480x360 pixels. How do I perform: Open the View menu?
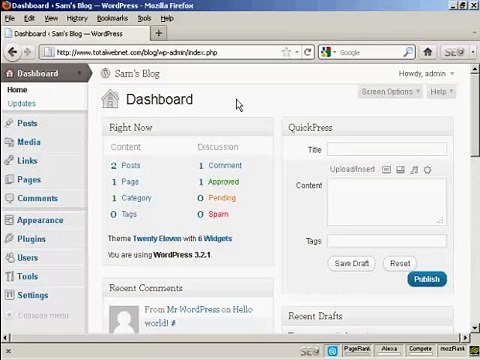(51, 18)
